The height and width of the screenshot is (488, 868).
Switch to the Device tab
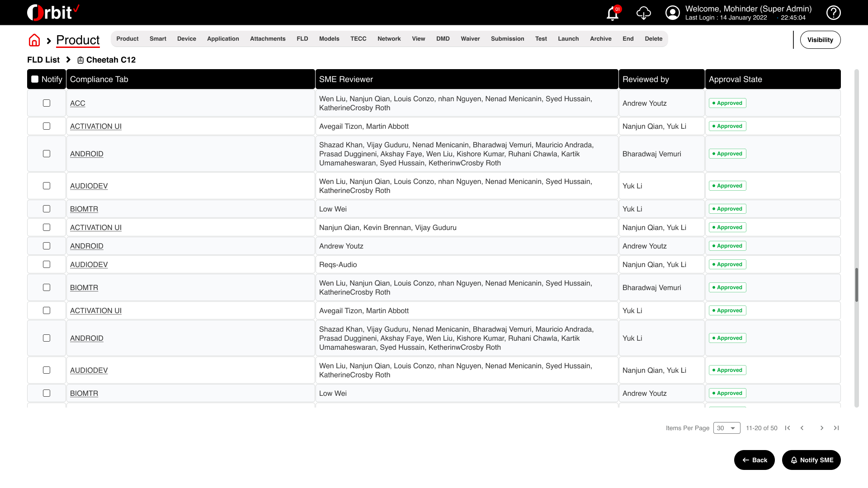pyautogui.click(x=187, y=39)
